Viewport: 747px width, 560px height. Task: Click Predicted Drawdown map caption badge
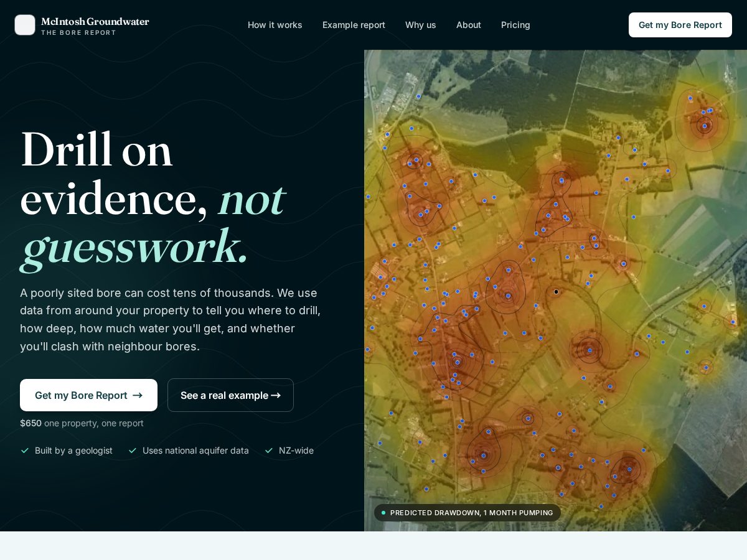(467, 513)
